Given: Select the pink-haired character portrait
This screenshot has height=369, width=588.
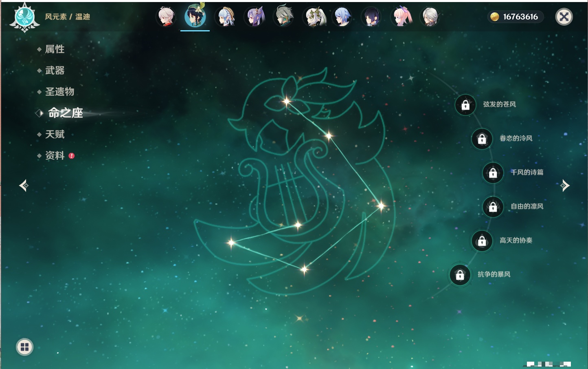Looking at the screenshot, I should pos(402,17).
